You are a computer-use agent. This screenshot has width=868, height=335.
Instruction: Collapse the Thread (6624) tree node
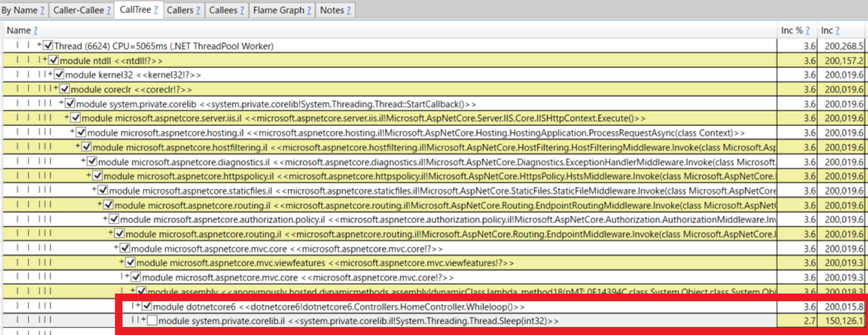pyautogui.click(x=40, y=46)
